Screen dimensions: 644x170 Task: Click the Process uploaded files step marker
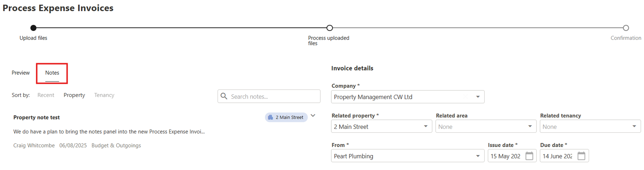pos(330,28)
